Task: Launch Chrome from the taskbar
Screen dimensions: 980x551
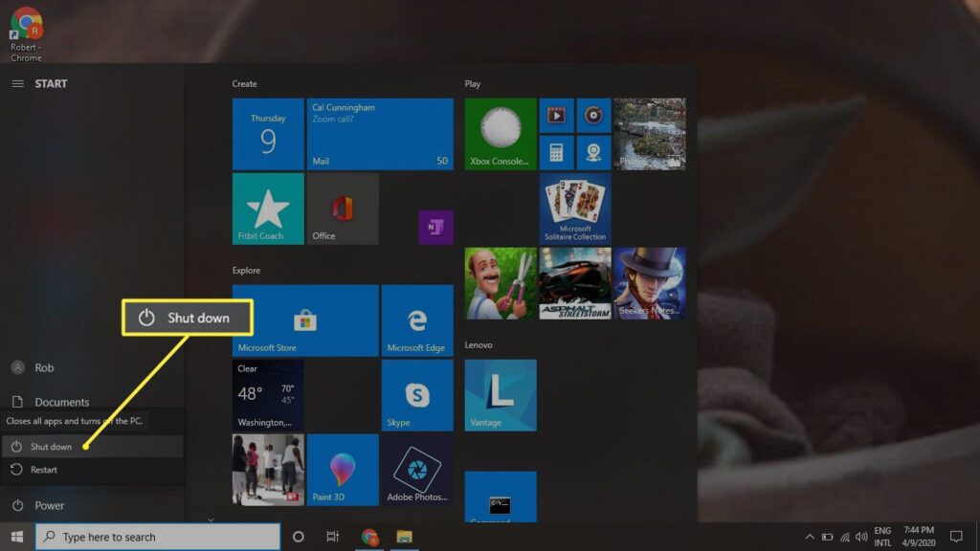Action: (370, 537)
